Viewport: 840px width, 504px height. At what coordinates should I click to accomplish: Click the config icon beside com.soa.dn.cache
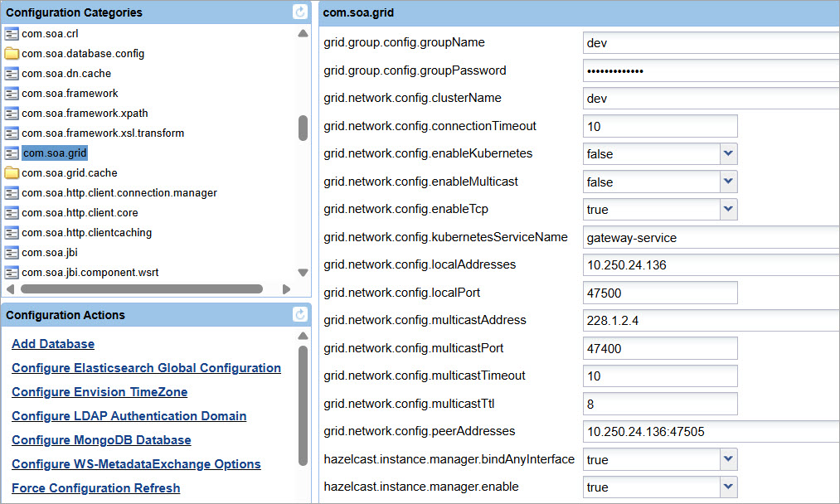(x=12, y=74)
